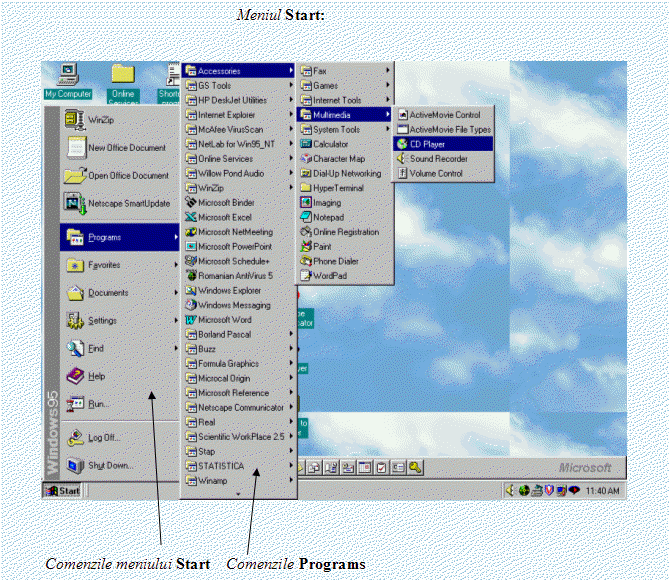Open Calculator in Accessories
Viewport: 669px width, 580px height.
coord(345,144)
